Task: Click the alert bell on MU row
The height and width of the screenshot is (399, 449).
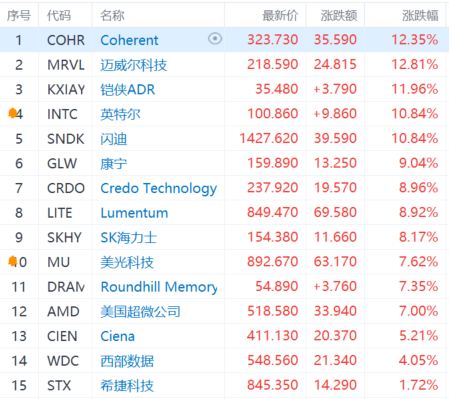Action: pos(12,261)
